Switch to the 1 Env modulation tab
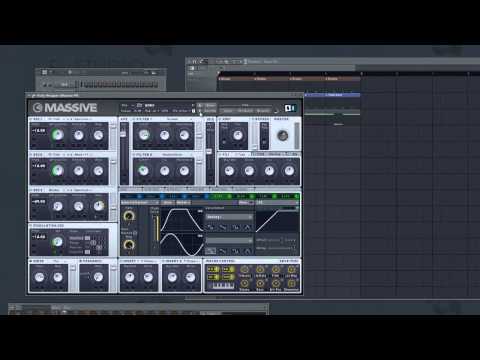The height and width of the screenshot is (360, 480). coord(131,197)
